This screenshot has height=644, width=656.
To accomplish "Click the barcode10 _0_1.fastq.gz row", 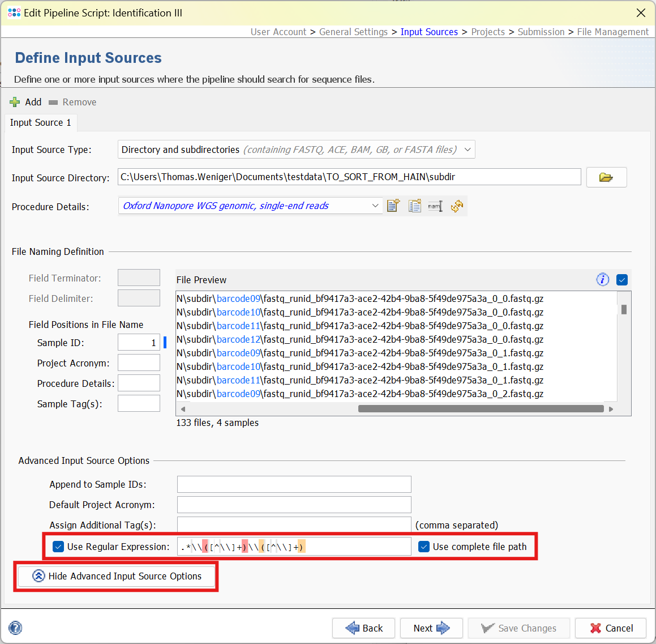I will point(360,366).
